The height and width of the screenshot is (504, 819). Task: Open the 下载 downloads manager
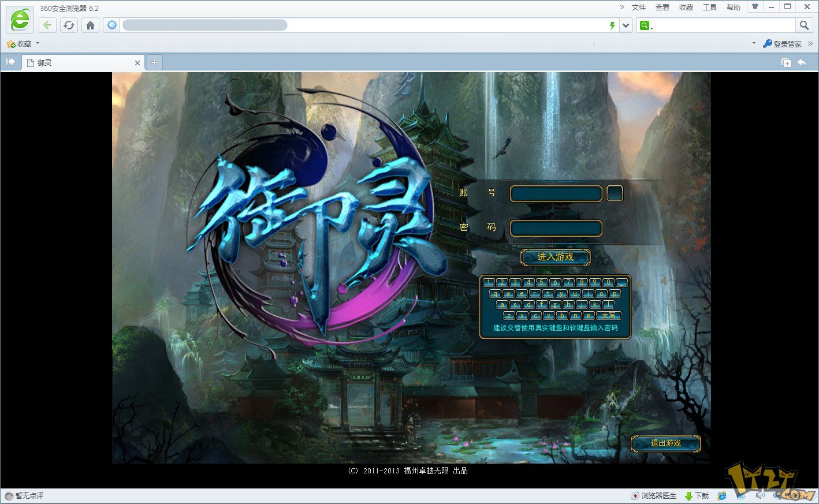click(x=697, y=496)
